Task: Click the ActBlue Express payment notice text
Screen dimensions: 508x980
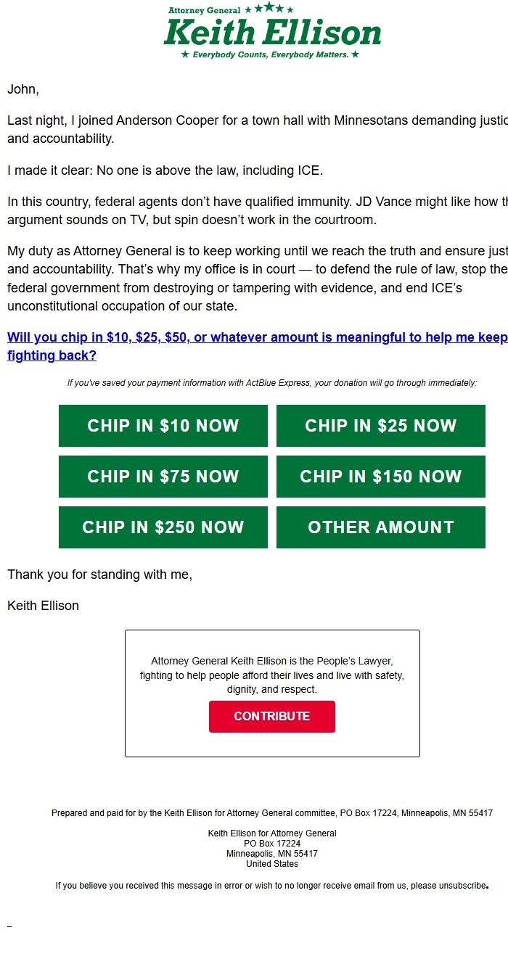Action: click(x=271, y=382)
